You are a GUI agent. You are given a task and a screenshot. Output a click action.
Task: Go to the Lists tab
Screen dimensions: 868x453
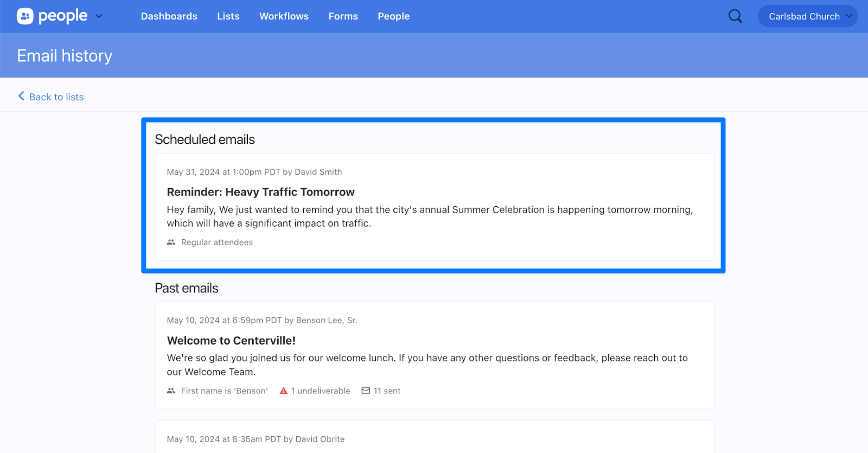pos(228,16)
